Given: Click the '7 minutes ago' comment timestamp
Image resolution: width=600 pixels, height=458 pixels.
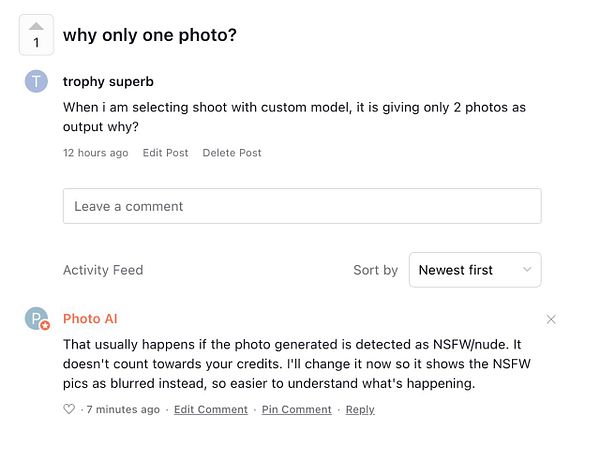Looking at the screenshot, I should [123, 409].
